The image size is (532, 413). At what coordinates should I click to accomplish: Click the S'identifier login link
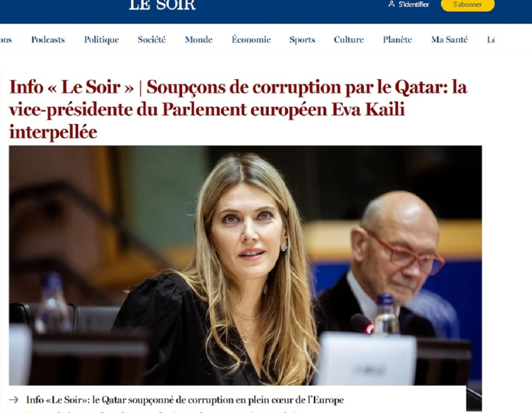[x=413, y=4]
